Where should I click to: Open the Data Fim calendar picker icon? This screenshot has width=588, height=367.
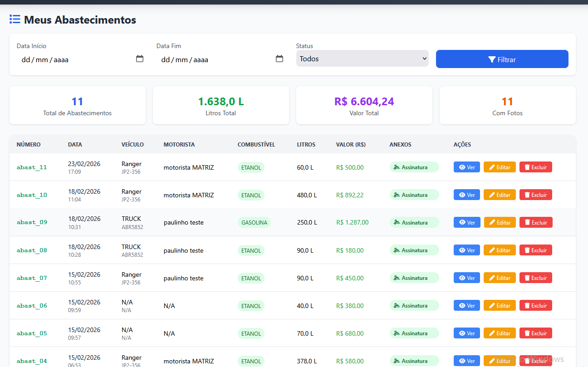coord(279,59)
